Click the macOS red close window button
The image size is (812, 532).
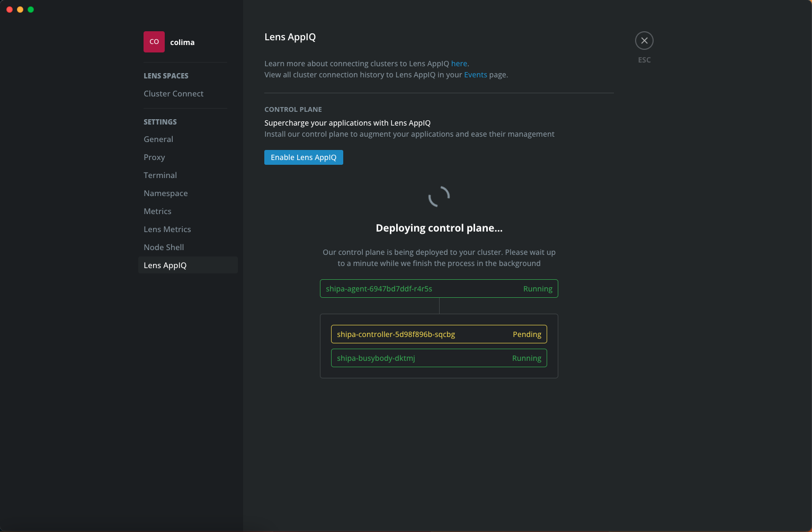point(10,10)
